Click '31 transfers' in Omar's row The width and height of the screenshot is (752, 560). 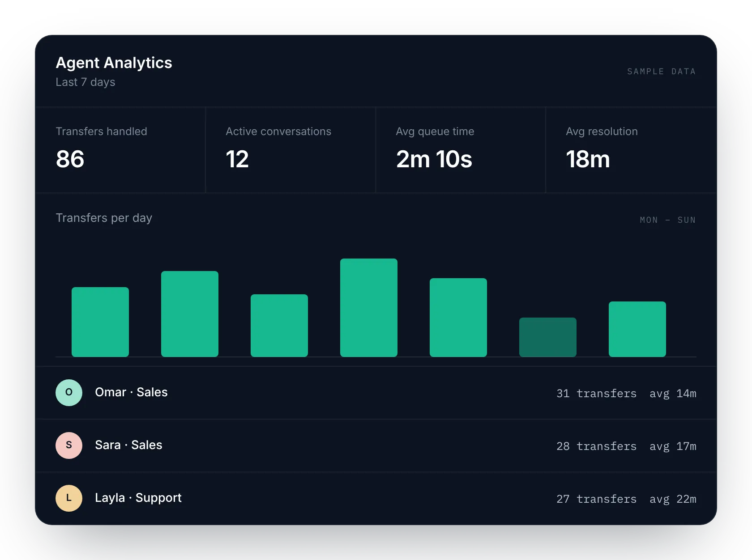[596, 394]
